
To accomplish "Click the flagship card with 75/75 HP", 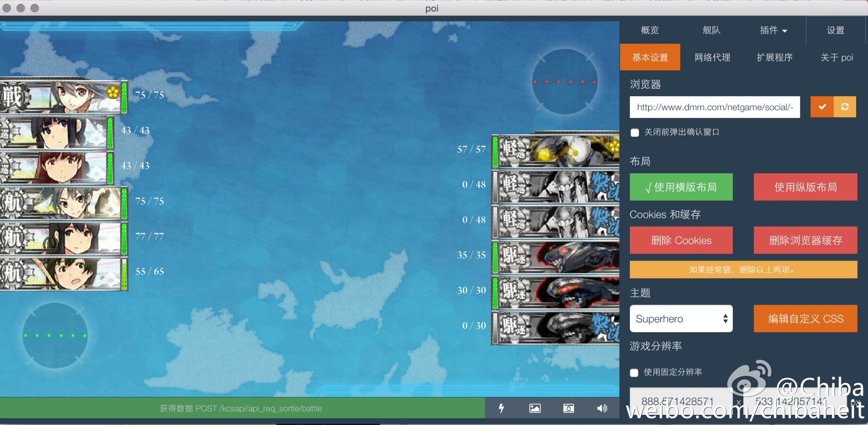I will (64, 97).
